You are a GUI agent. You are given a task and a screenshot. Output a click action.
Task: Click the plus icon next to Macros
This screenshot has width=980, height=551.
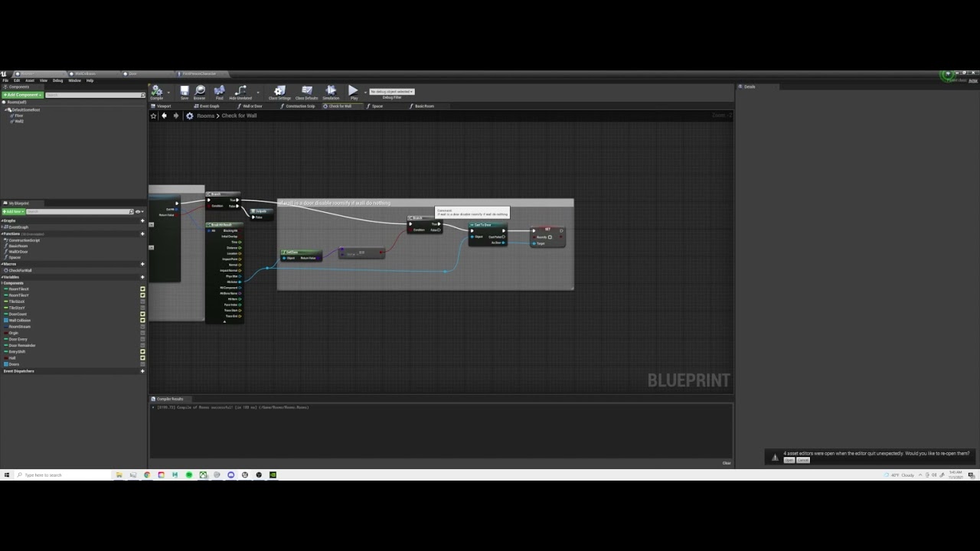click(142, 264)
